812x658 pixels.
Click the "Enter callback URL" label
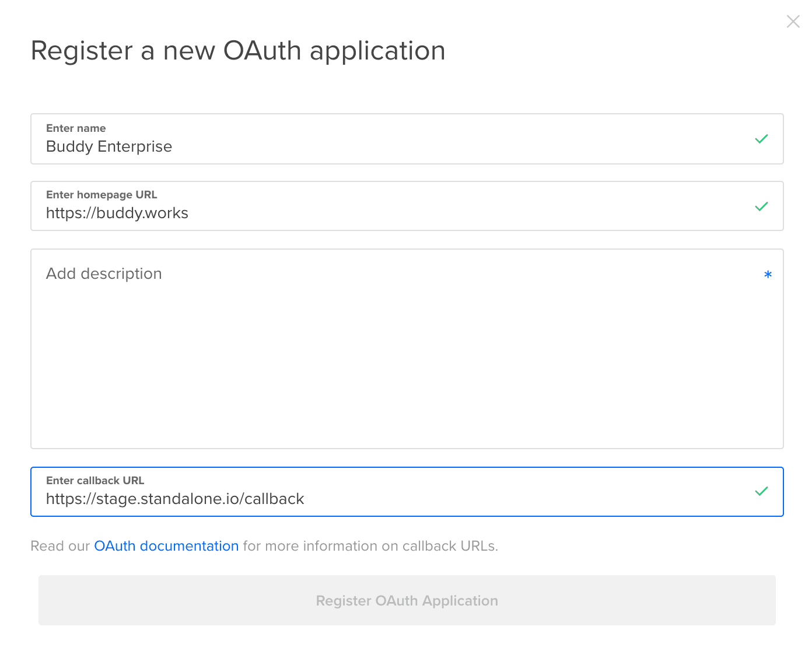click(x=95, y=481)
